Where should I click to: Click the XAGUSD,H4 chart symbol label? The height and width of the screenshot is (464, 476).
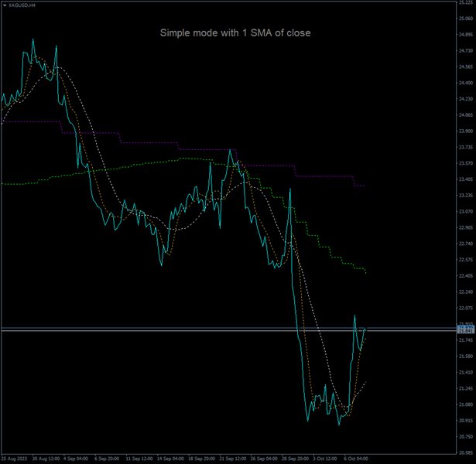pos(22,5)
